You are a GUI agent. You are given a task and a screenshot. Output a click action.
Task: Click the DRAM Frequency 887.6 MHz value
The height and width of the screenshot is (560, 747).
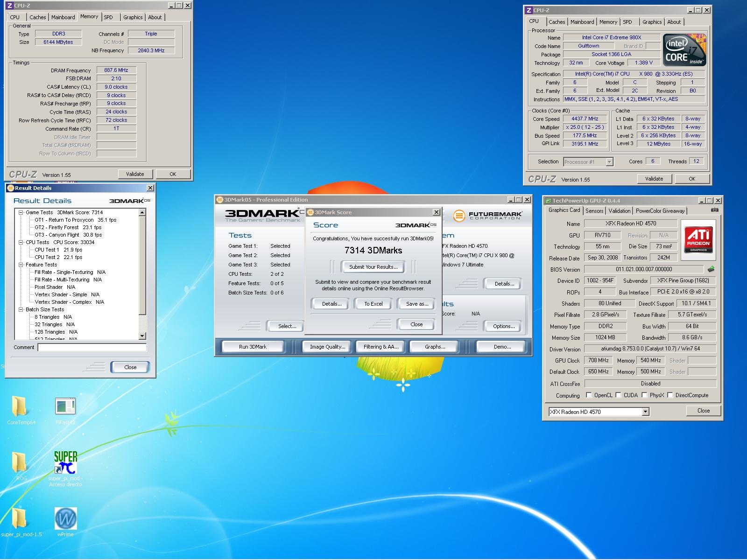116,70
